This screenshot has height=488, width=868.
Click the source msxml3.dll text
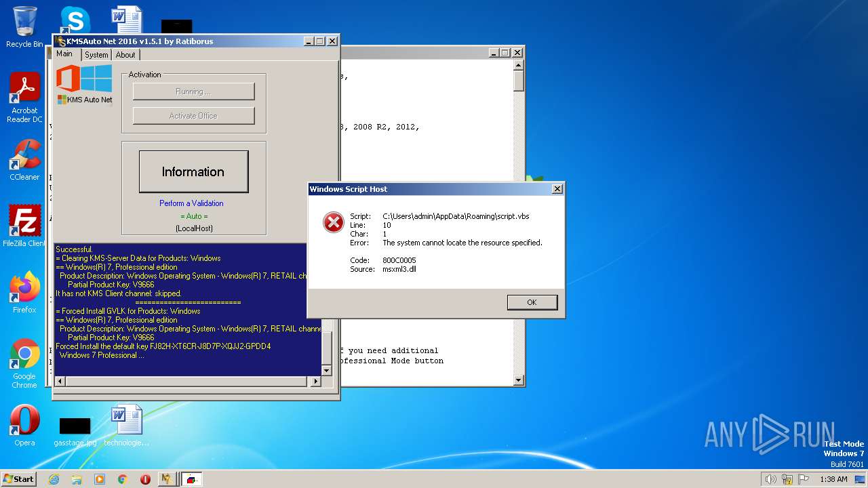399,269
